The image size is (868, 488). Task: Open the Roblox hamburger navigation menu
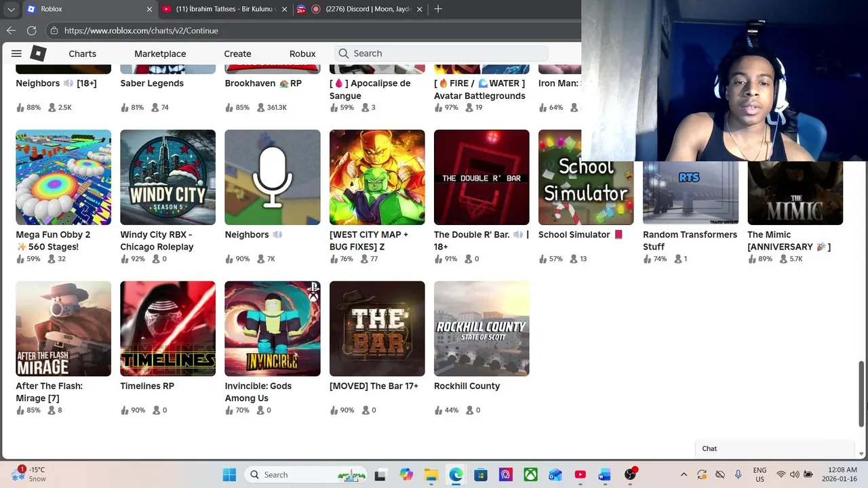pyautogui.click(x=16, y=54)
